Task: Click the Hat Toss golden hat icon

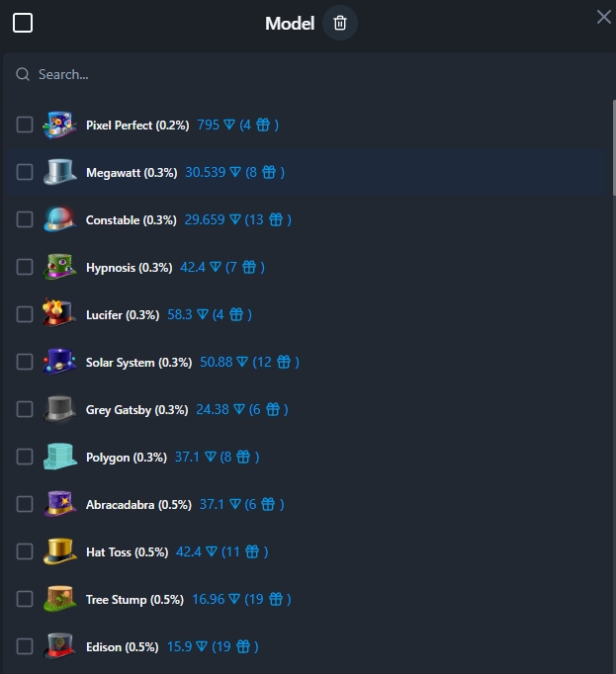Action: tap(59, 551)
